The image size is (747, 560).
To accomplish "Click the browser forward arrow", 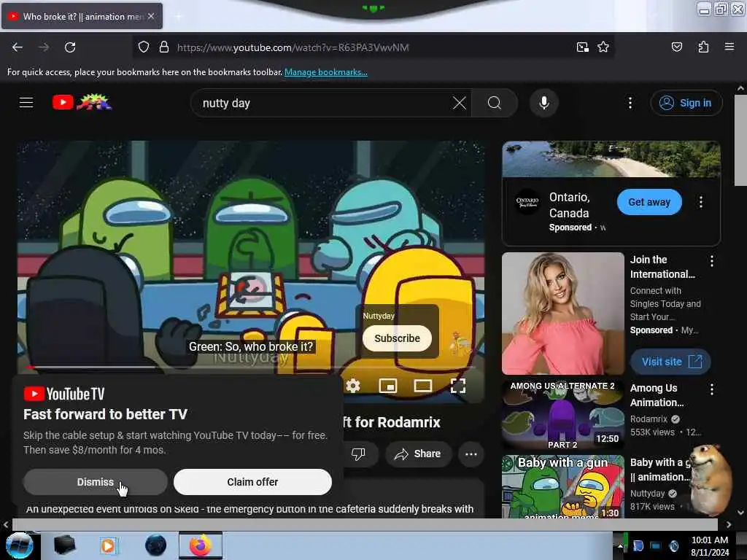I will [x=44, y=47].
